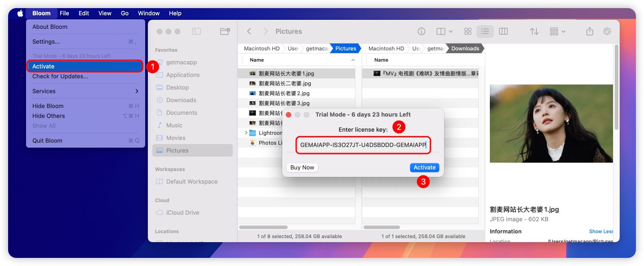The image size is (644, 266).
Task: Click the left pane horizontal scrollbar
Action: tap(263, 227)
